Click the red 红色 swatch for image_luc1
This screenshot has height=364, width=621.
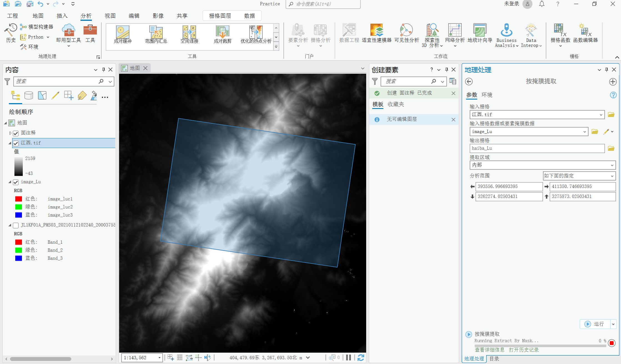click(19, 199)
